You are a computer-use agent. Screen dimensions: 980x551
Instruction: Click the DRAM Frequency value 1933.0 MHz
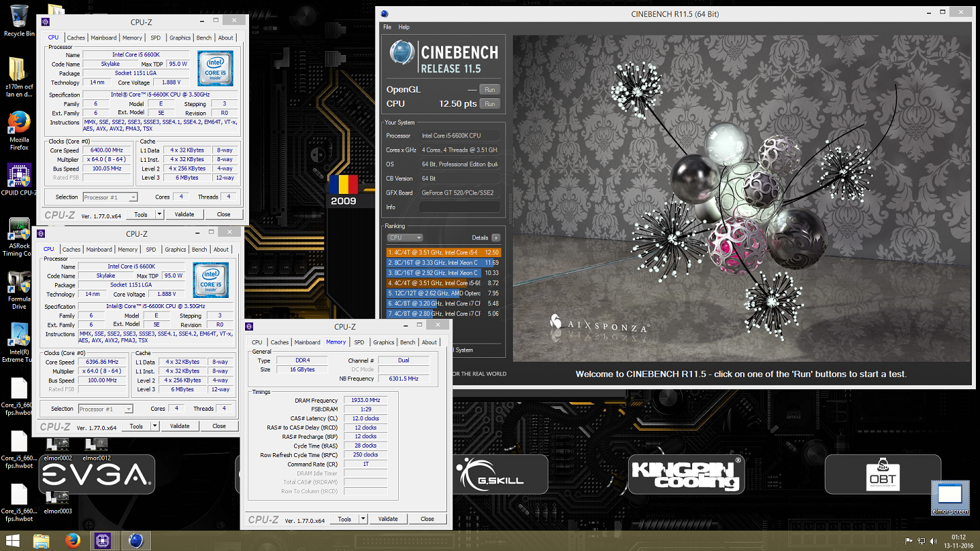click(365, 400)
